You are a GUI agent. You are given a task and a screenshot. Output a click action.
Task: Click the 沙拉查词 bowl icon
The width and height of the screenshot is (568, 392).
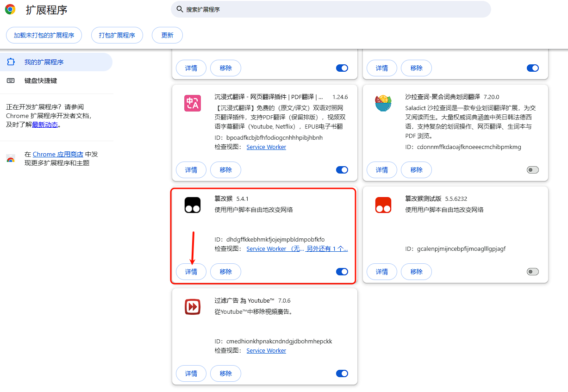click(383, 102)
